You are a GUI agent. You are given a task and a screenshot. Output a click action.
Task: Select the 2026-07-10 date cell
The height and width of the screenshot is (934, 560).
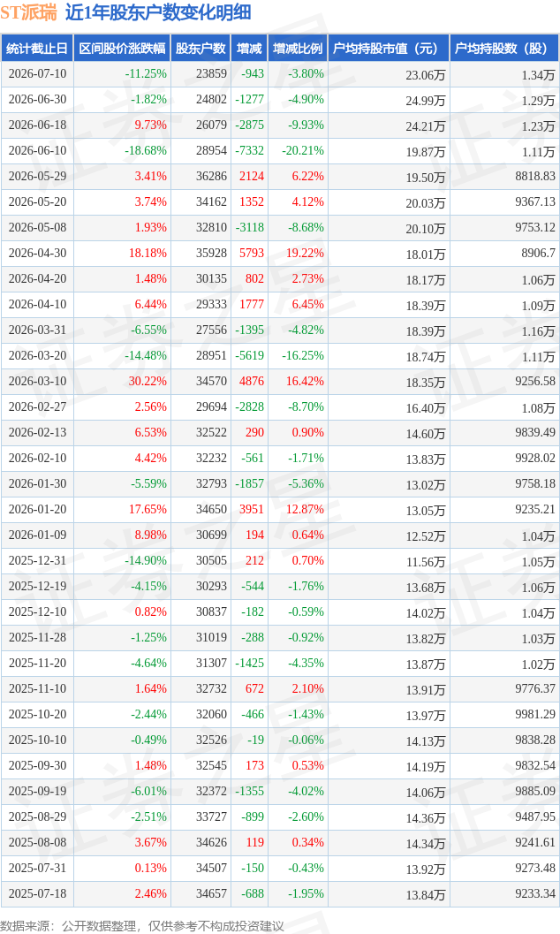click(x=37, y=74)
